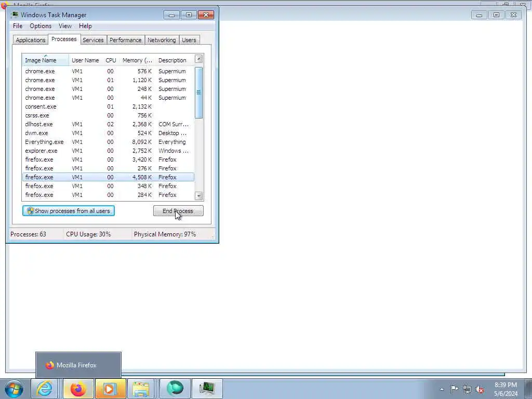Switch to the Users tab
532x399 pixels.
click(189, 40)
